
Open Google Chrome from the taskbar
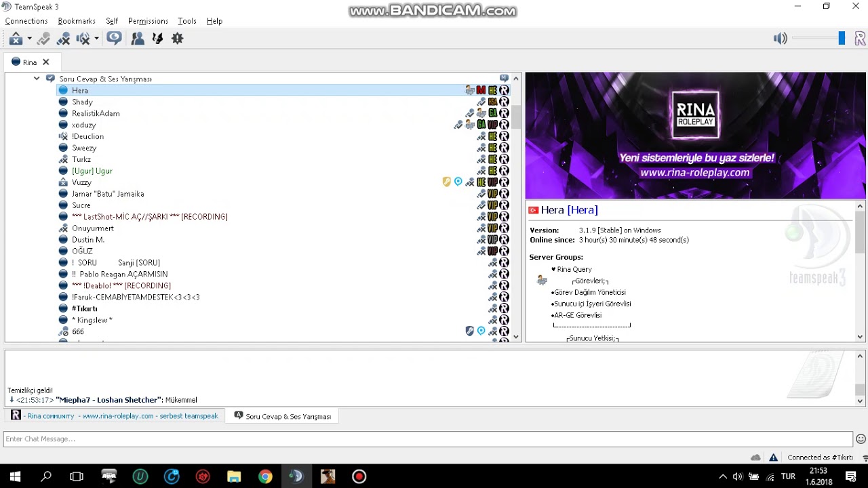click(265, 476)
